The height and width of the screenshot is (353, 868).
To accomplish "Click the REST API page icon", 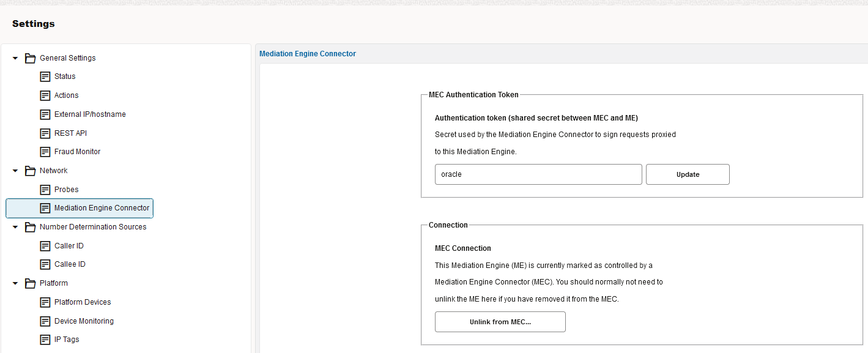I will pos(45,133).
